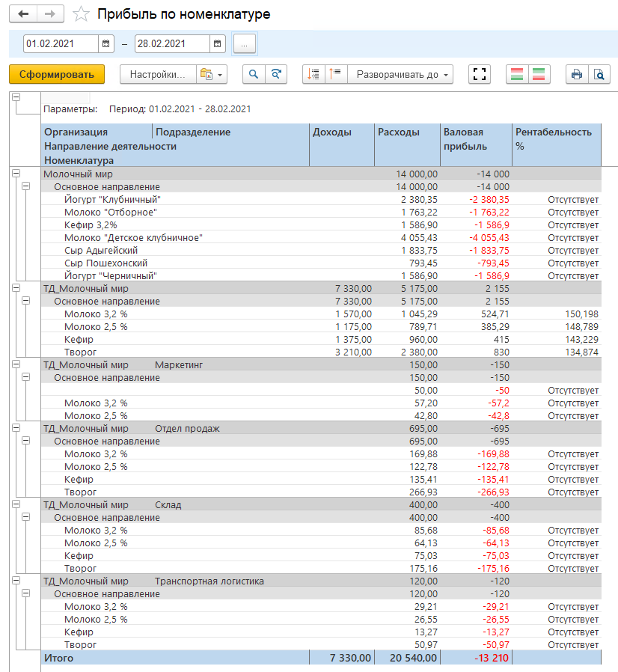This screenshot has height=672, width=618.
Task: Collapse ТД_Молочный мир Маркетинг group
Action: [x=16, y=364]
